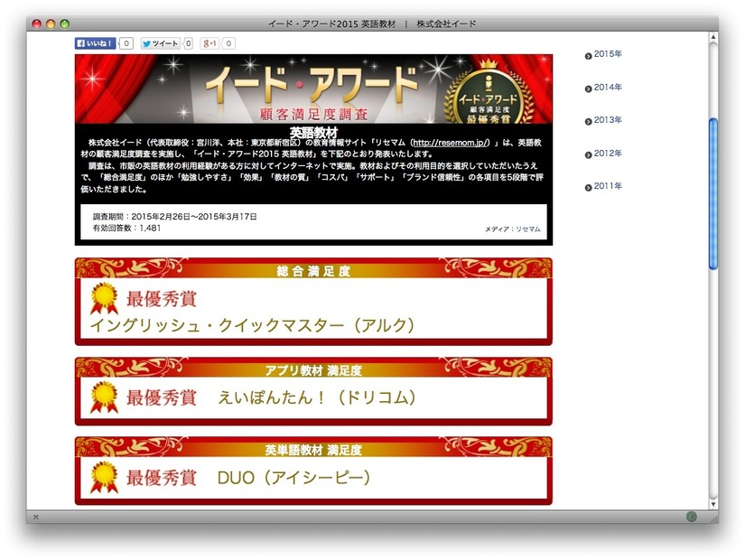The image size is (745, 560).
Task: Click the えいぽんたん！（ドリコム） text
Action: point(317,397)
